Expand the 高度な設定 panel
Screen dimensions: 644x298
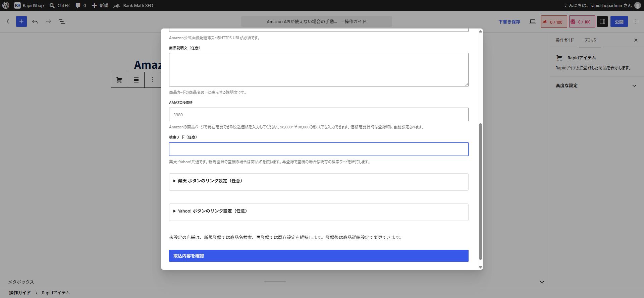tap(597, 85)
